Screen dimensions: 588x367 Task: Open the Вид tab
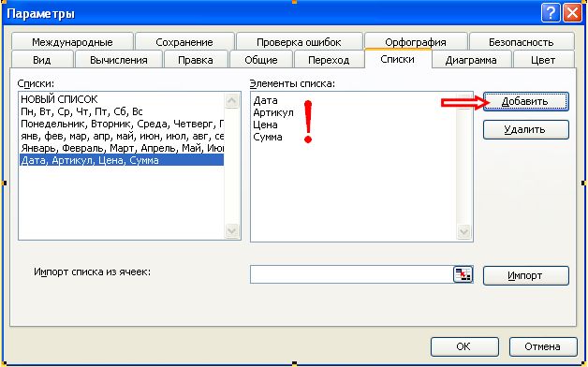pyautogui.click(x=42, y=60)
